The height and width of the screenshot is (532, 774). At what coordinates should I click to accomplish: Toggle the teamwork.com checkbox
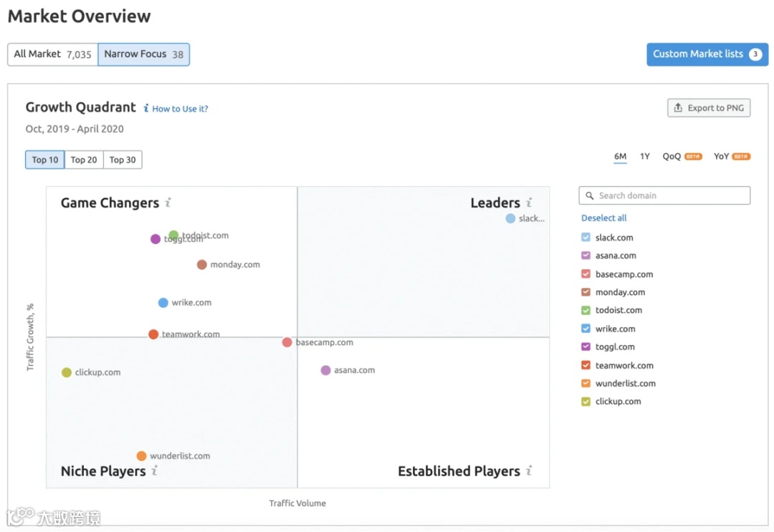(586, 365)
